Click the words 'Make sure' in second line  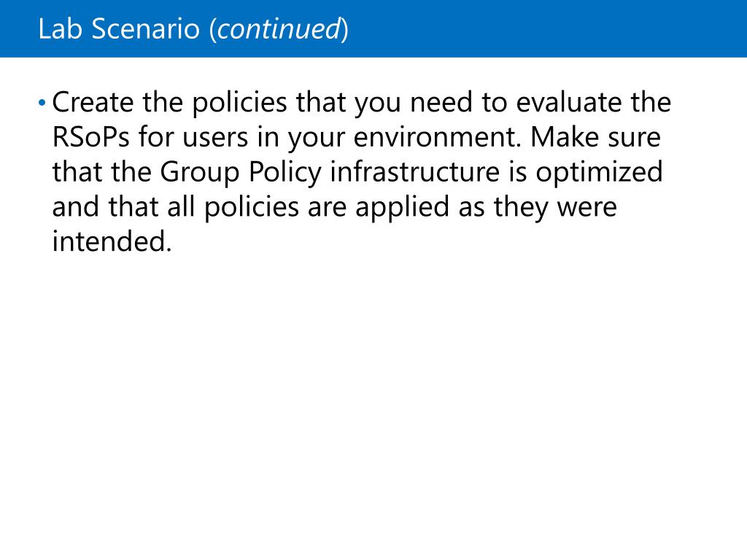(x=595, y=136)
